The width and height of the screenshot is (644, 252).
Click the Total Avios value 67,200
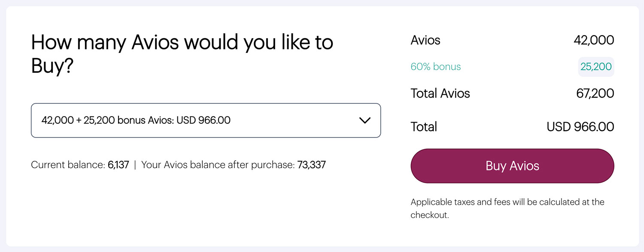(x=595, y=93)
